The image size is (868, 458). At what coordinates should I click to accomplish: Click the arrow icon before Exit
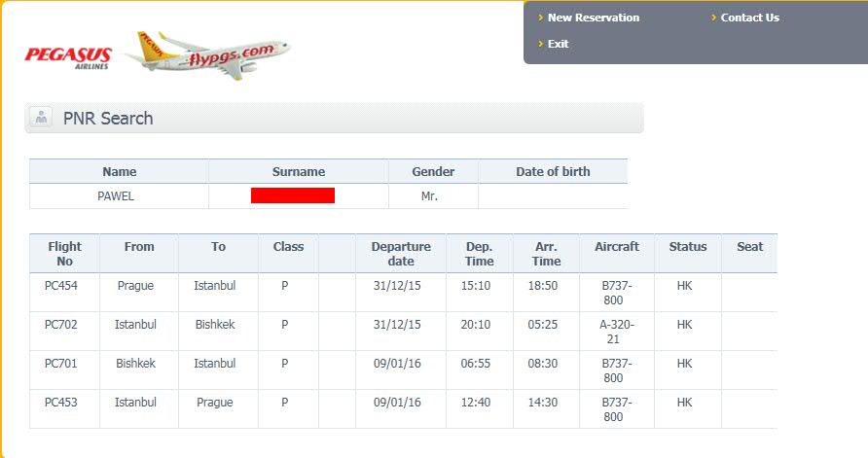tap(540, 44)
